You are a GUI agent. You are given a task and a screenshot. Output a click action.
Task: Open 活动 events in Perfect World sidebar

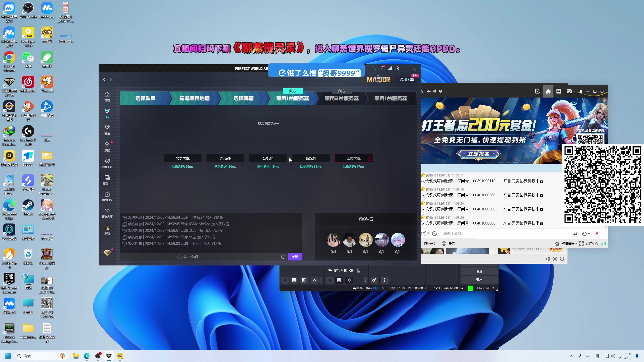(x=107, y=230)
